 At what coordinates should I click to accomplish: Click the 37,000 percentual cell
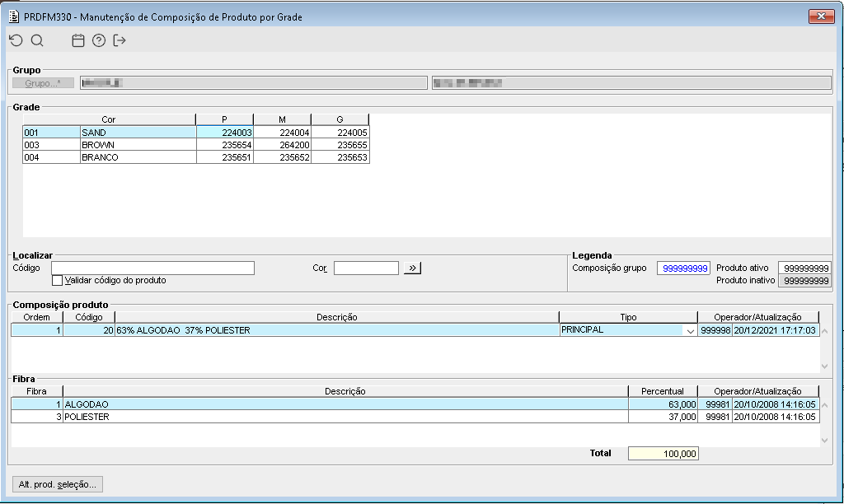coord(663,417)
